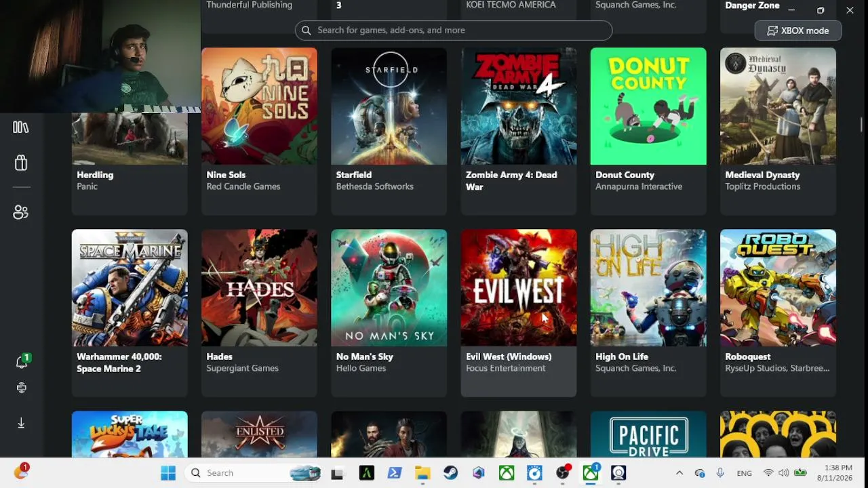The width and height of the screenshot is (868, 488).
Task: Open the black taskbar app with green logo
Action: 367,473
